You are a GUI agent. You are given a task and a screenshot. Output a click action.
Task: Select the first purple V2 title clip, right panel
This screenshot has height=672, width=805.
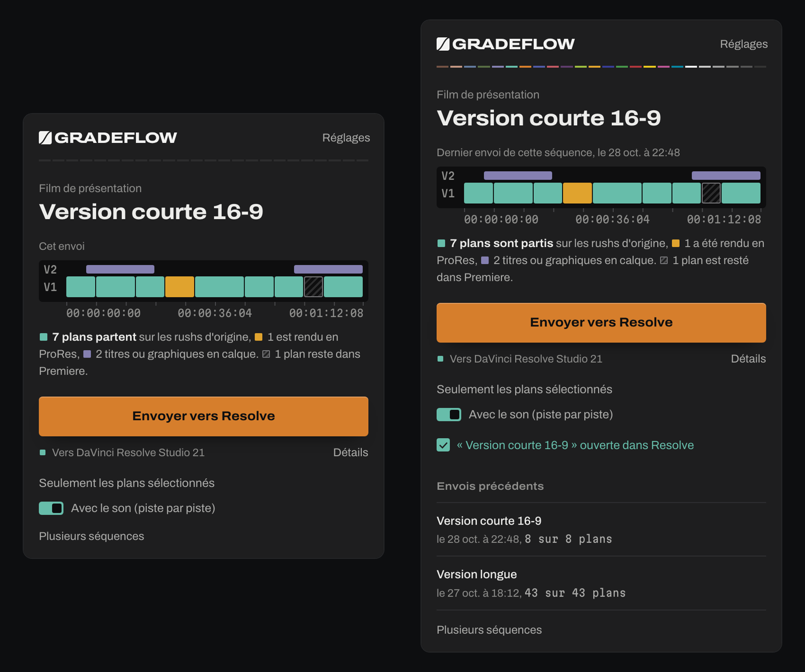(518, 176)
